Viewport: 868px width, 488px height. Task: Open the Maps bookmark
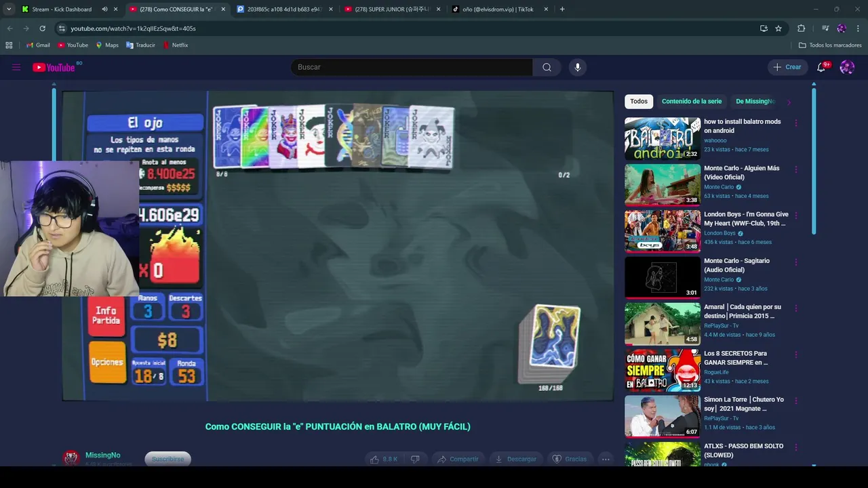(107, 45)
